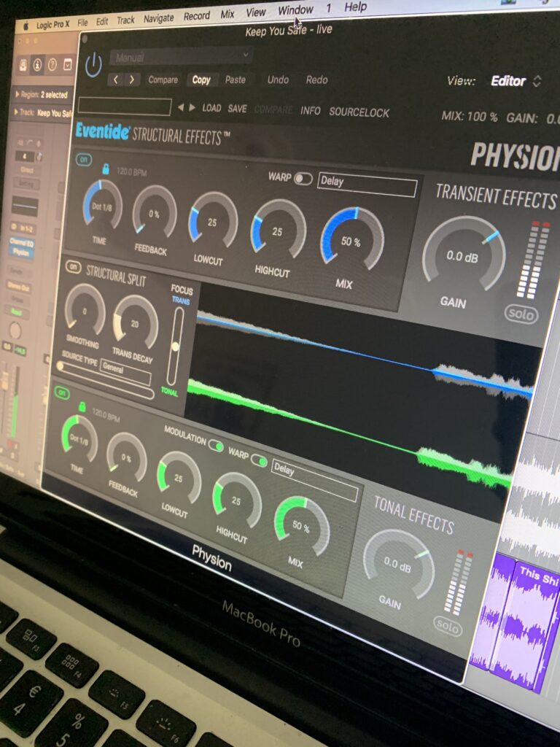The height and width of the screenshot is (747, 560).
Task: Click the Paste button
Action: click(x=236, y=80)
